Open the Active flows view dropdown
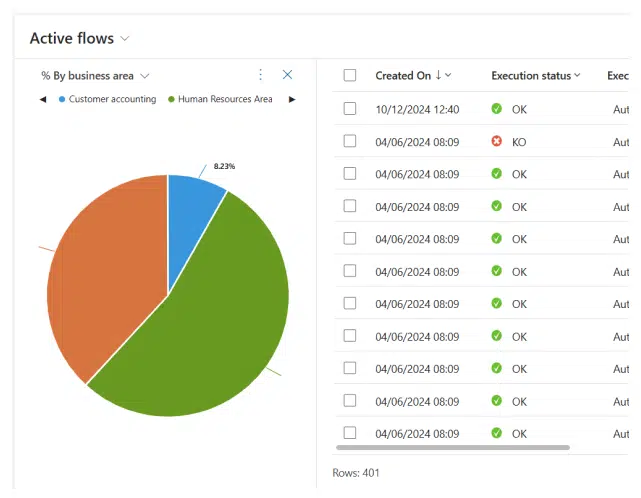The height and width of the screenshot is (498, 641). [x=125, y=39]
